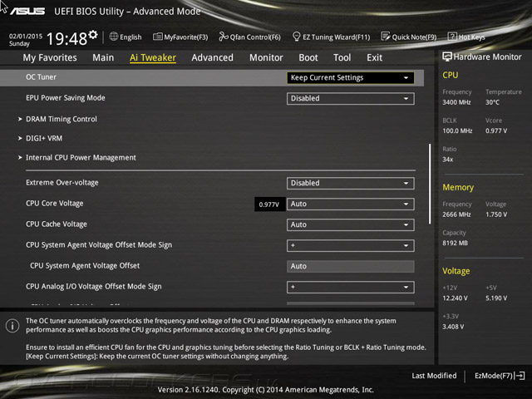532x399 pixels.
Task: Open the CPU Core Voltage dropdown
Action: pyautogui.click(x=351, y=204)
